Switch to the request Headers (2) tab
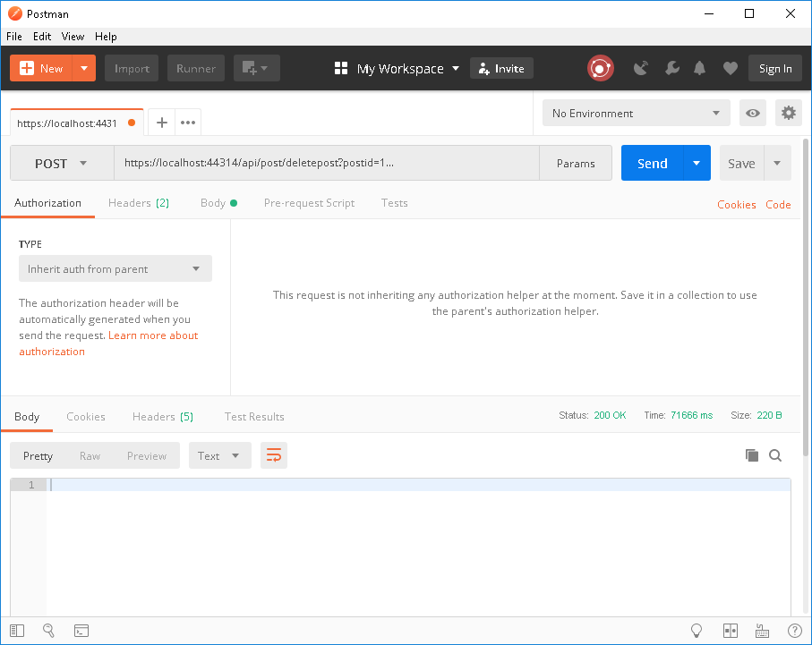Screen dimensions: 812x645 pos(138,203)
